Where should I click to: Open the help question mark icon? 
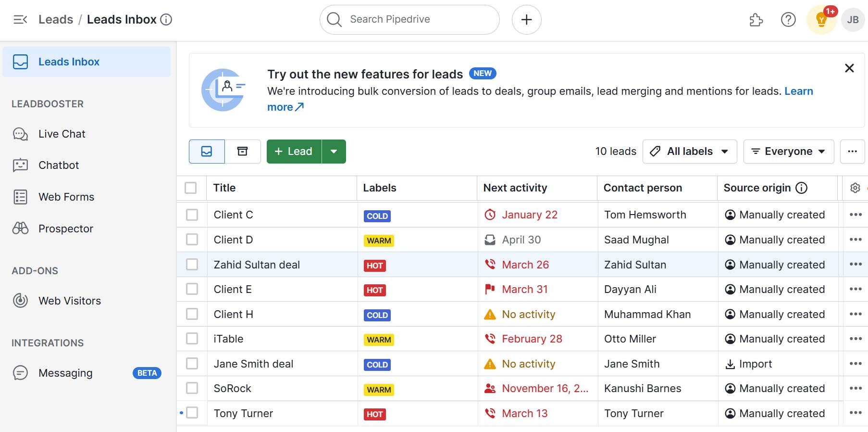[x=788, y=20]
